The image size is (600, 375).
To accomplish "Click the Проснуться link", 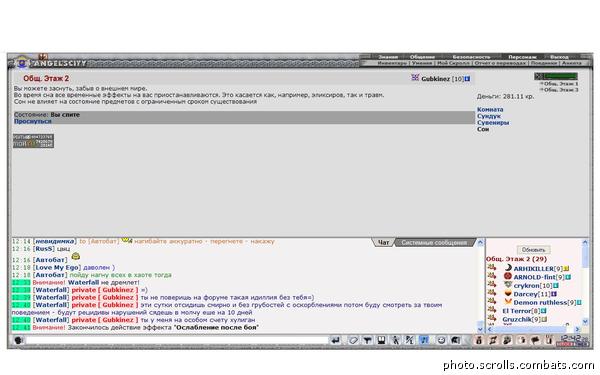I will (x=33, y=121).
